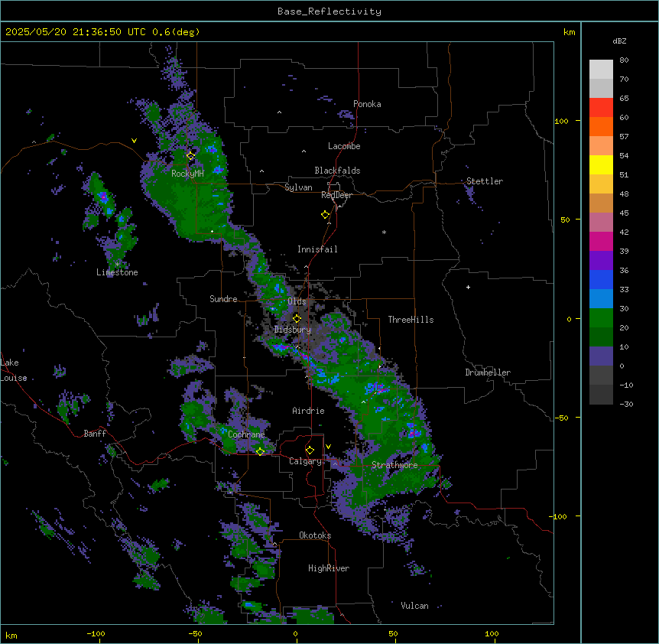
Task: Select the Drumheller label
Action: (488, 372)
